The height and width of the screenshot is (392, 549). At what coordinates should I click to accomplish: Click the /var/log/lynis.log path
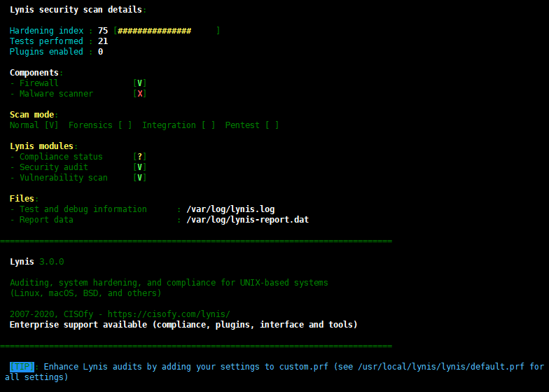[230, 209]
